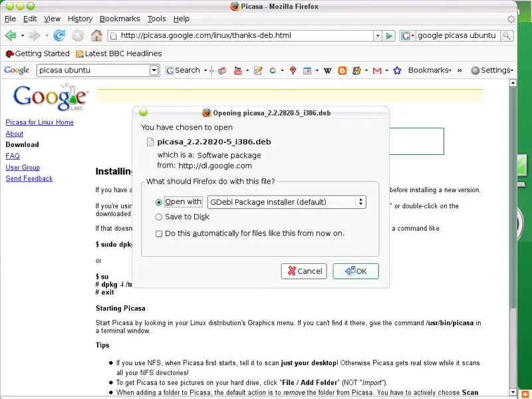Open the Tools menu
This screenshot has height=399, width=532.
click(156, 19)
